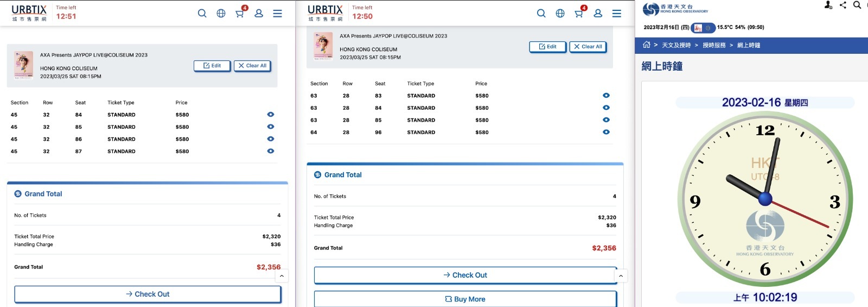Image resolution: width=868 pixels, height=307 pixels.
Task: Click up-chevron button in middle URBTIX window
Action: [x=621, y=276]
